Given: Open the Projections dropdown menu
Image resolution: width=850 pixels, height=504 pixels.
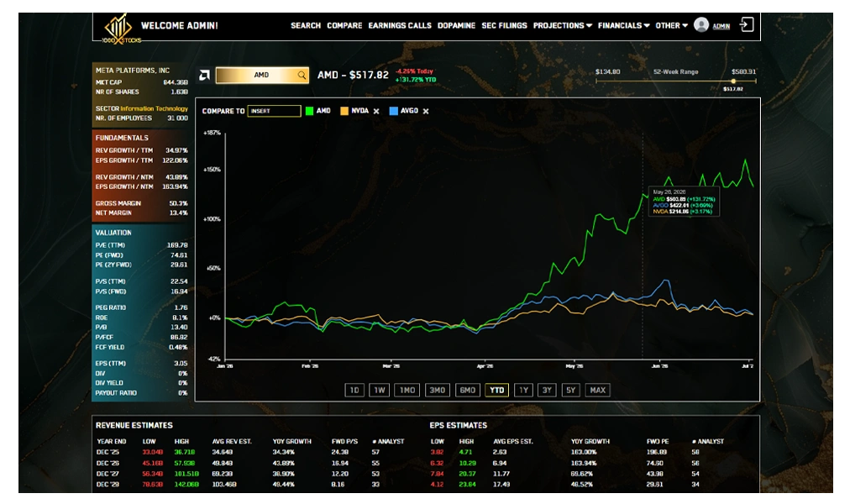Looking at the screenshot, I should (562, 25).
